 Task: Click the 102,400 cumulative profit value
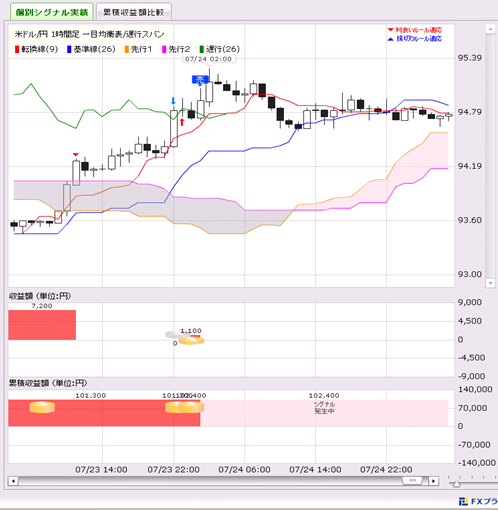click(x=324, y=396)
